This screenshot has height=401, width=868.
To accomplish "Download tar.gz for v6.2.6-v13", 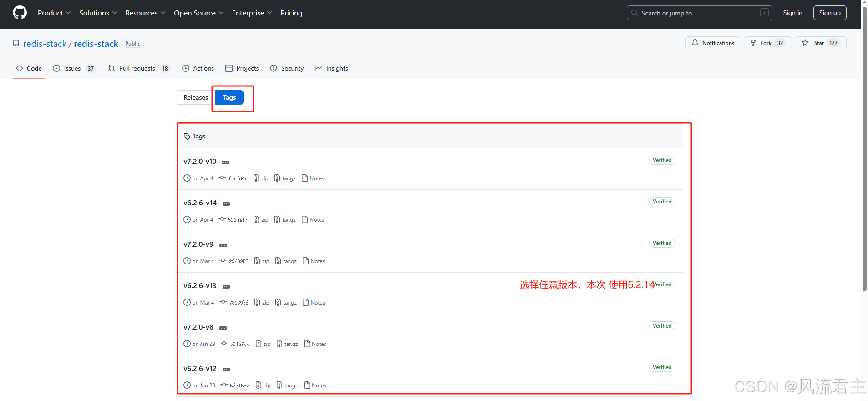I will point(286,303).
